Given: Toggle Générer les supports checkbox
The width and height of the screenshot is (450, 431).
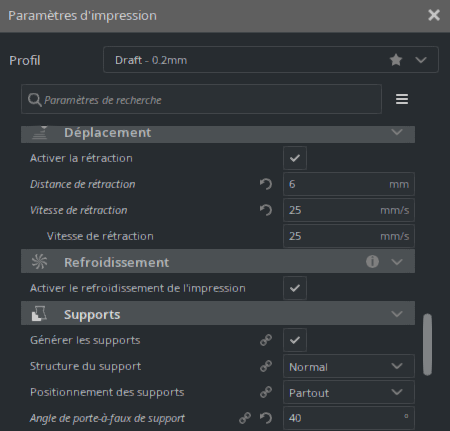Looking at the screenshot, I should (295, 340).
